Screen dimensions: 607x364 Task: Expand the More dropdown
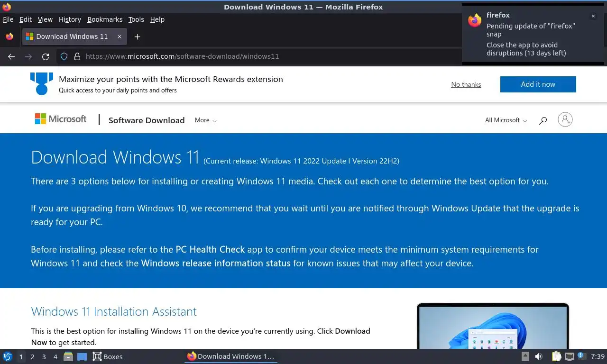[206, 120]
